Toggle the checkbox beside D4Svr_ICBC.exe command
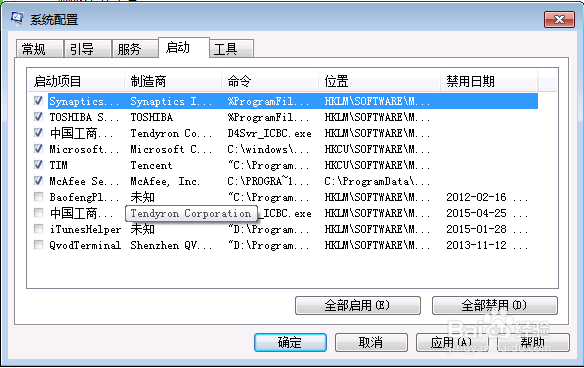The width and height of the screenshot is (584, 368). pyautogui.click(x=38, y=133)
